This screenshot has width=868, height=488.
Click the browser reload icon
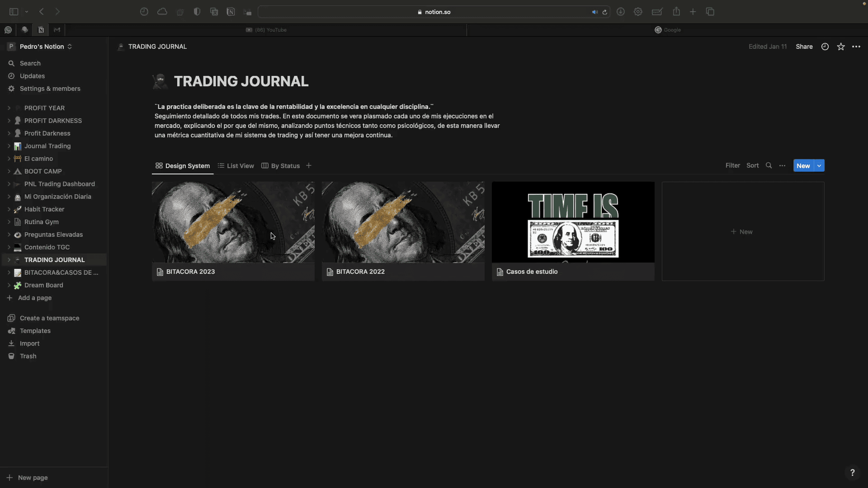click(x=604, y=12)
